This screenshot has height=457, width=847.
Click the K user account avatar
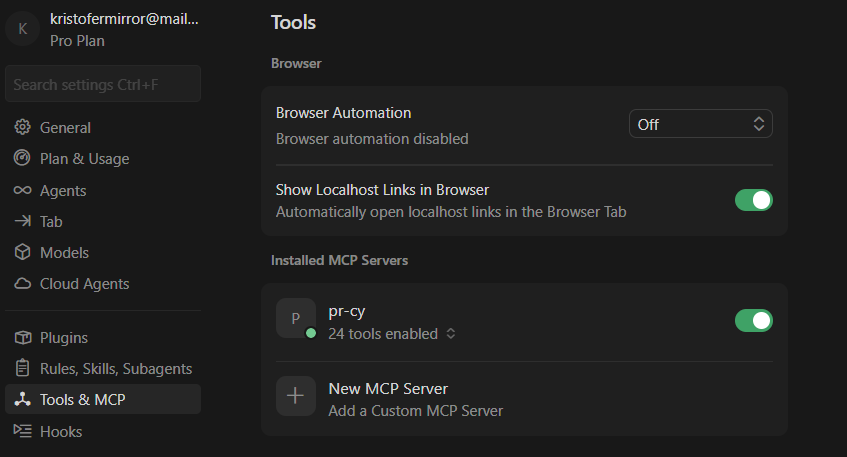pyautogui.click(x=22, y=29)
